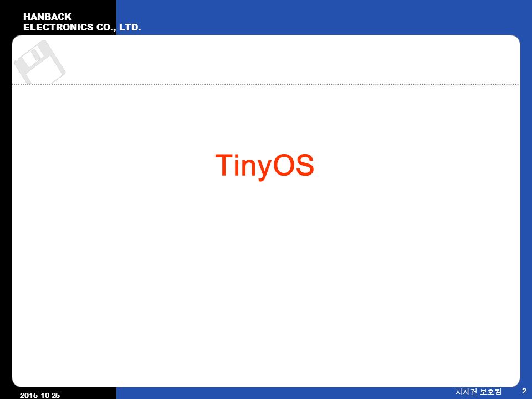
Task: Click the 2015-10-25 date in footer
Action: [40, 395]
